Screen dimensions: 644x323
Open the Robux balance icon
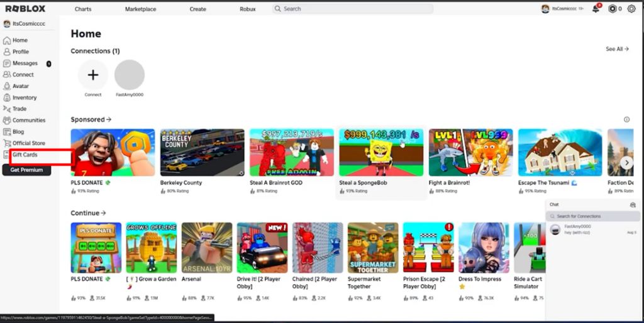pyautogui.click(x=613, y=9)
